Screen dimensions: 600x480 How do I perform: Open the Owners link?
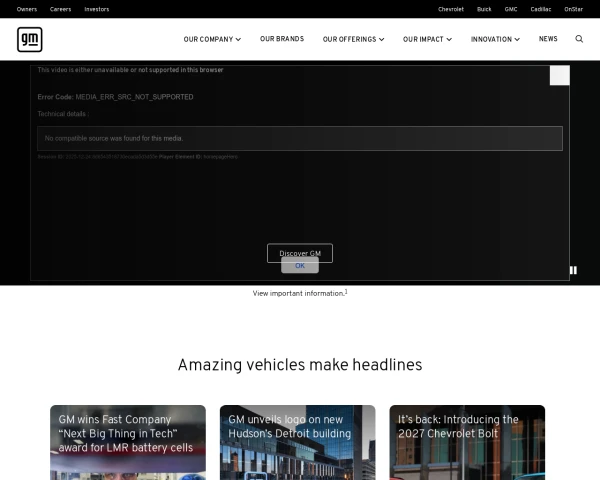pyautogui.click(x=27, y=9)
